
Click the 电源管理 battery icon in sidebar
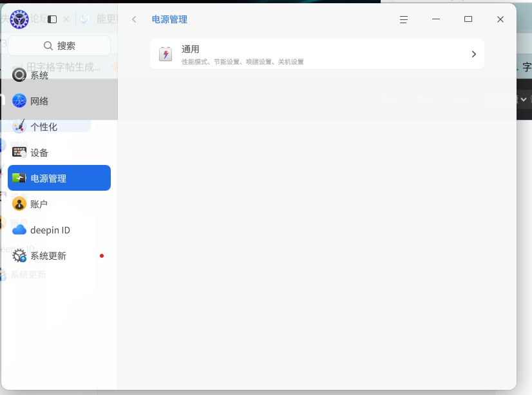pyautogui.click(x=19, y=178)
